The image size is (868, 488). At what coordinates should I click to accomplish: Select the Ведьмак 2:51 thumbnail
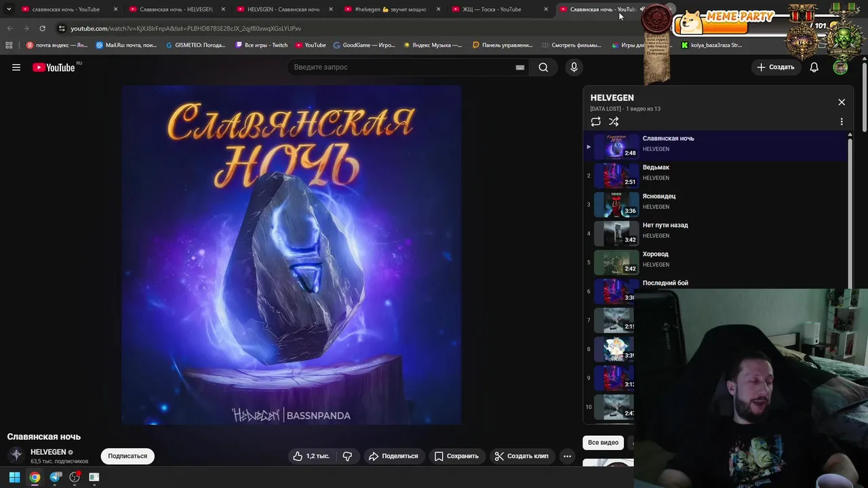pyautogui.click(x=616, y=176)
